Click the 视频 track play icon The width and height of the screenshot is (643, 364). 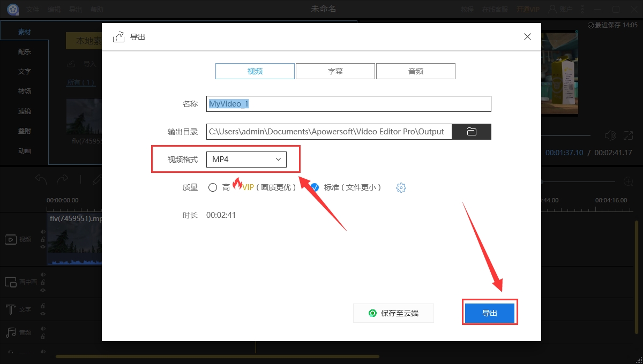pyautogui.click(x=10, y=239)
